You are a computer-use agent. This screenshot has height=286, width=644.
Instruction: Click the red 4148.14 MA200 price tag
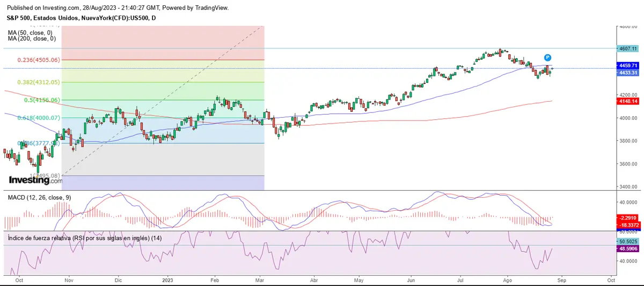pyautogui.click(x=627, y=101)
